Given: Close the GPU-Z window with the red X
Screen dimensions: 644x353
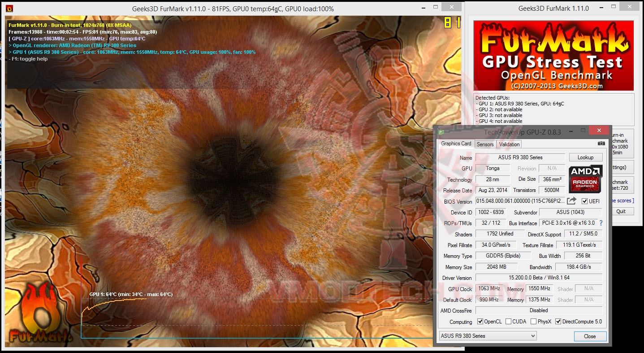Looking at the screenshot, I should click(599, 131).
